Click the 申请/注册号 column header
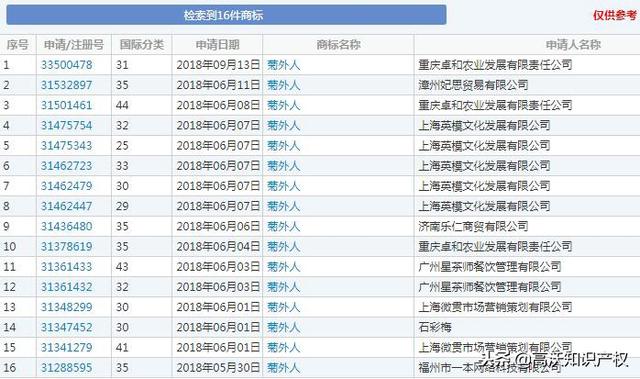The width and height of the screenshot is (640, 379). coord(74,44)
